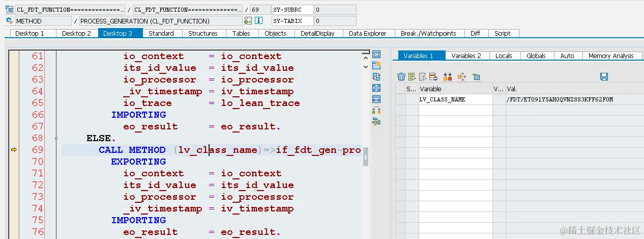Click the orange down-arrows icon in variables toolbar
Screen dimensions: 644x239
coord(448,77)
